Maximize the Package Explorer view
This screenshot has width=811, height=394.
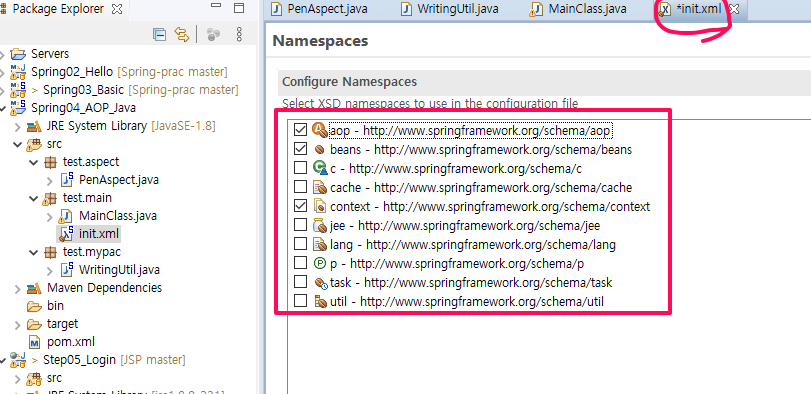point(238,8)
